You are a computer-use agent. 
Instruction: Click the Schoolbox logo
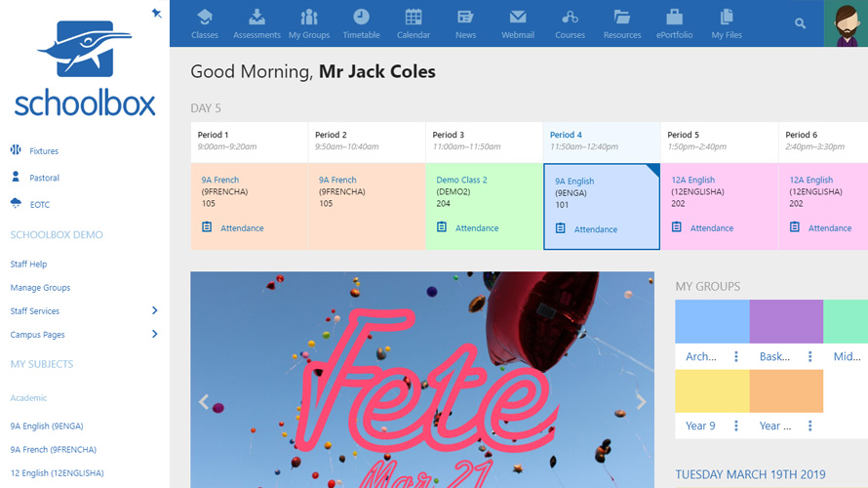point(85,68)
